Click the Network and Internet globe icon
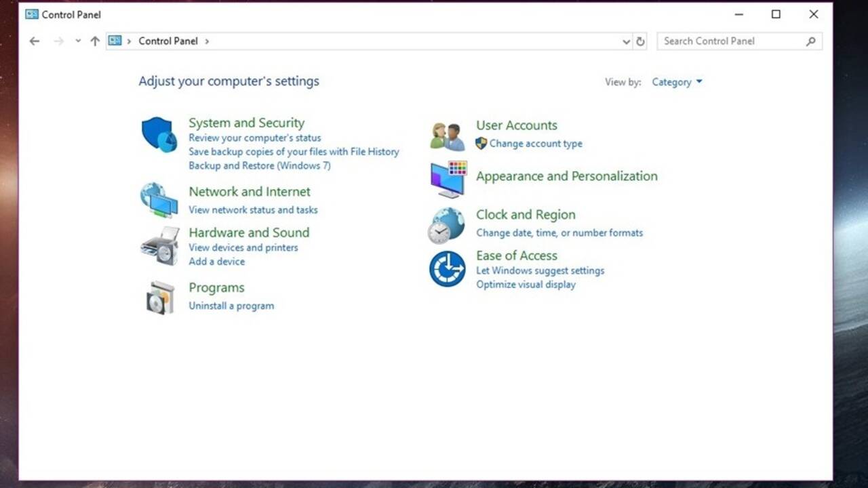Viewport: 868px width, 488px height. click(159, 199)
